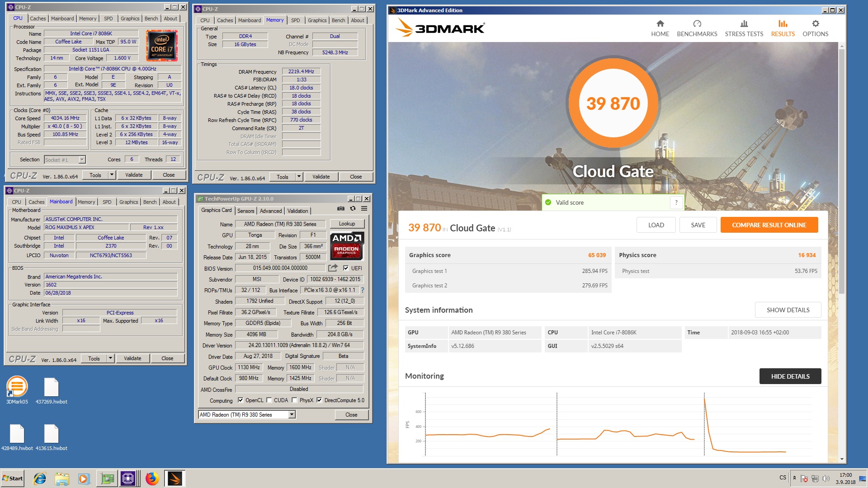Click the 3DMark scrollbar down arrow

(841, 459)
